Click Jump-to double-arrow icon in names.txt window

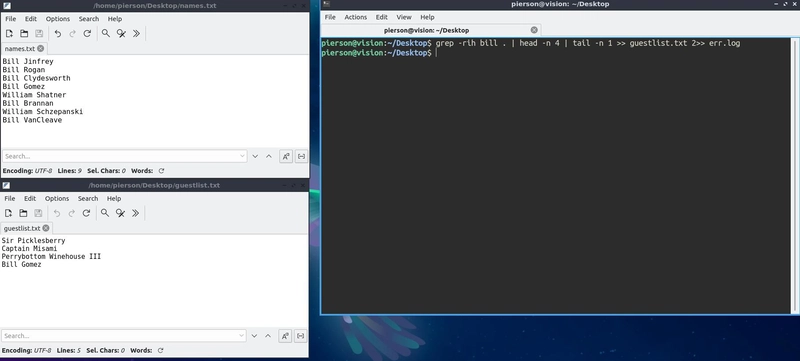coord(136,34)
